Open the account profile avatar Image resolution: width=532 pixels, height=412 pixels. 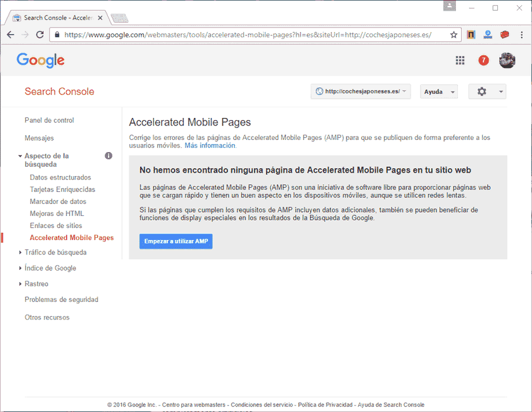(507, 61)
